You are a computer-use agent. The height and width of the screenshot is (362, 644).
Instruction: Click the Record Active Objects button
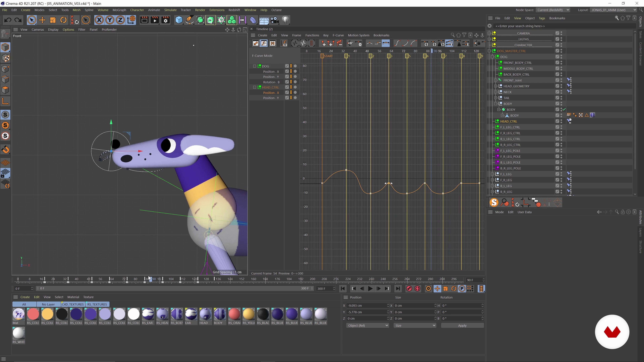[x=409, y=289]
